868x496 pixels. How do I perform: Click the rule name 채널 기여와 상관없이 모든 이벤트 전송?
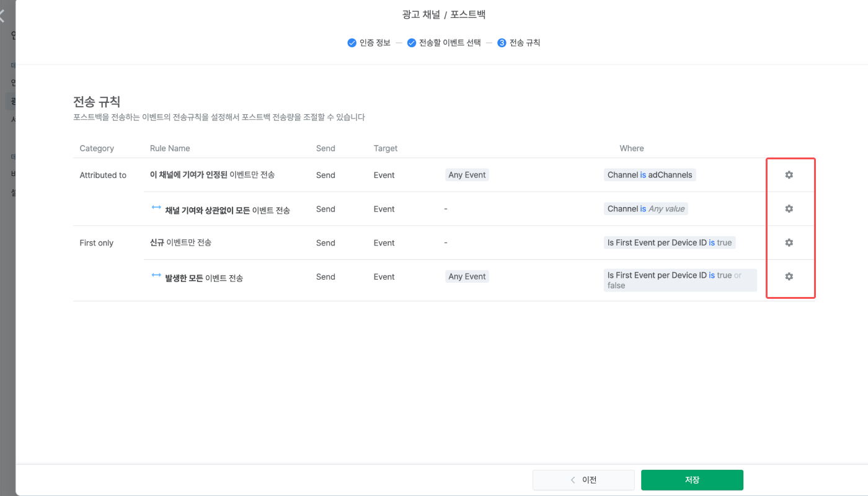tap(228, 210)
